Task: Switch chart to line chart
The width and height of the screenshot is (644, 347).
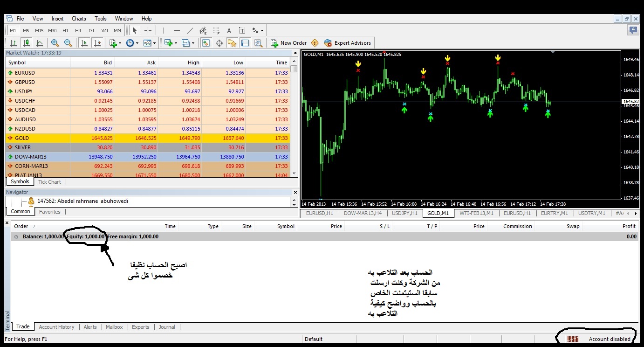Action: 40,43
